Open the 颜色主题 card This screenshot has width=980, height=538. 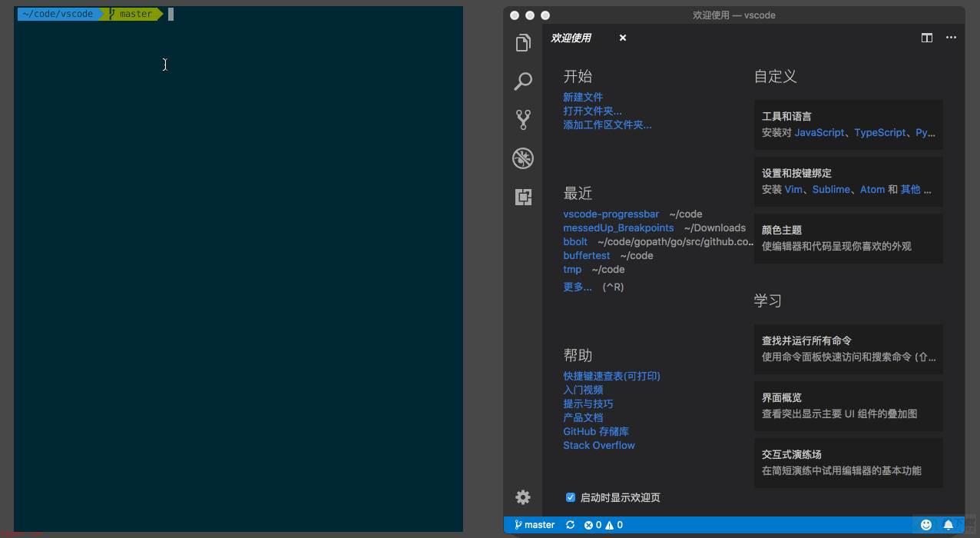(849, 238)
